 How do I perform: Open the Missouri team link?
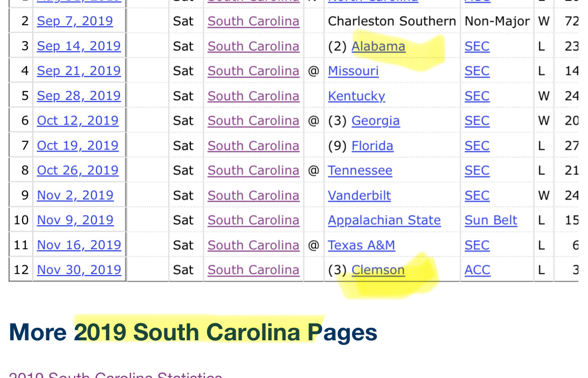[x=353, y=71]
